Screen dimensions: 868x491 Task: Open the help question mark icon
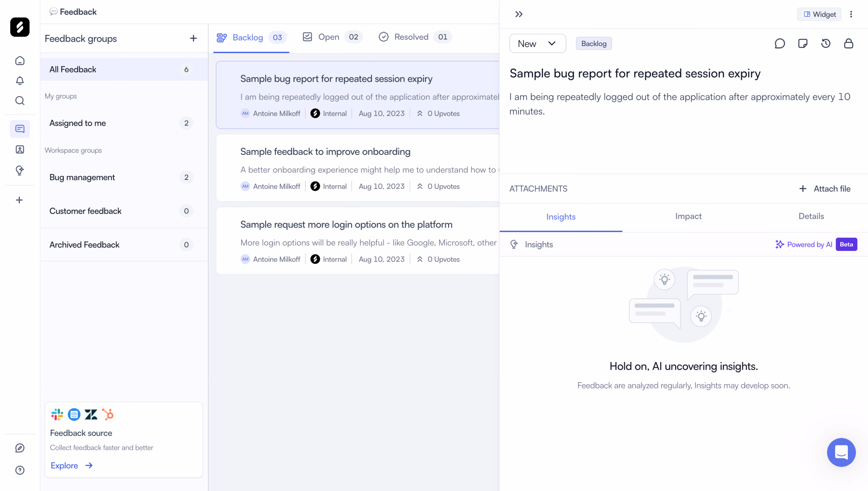point(20,470)
